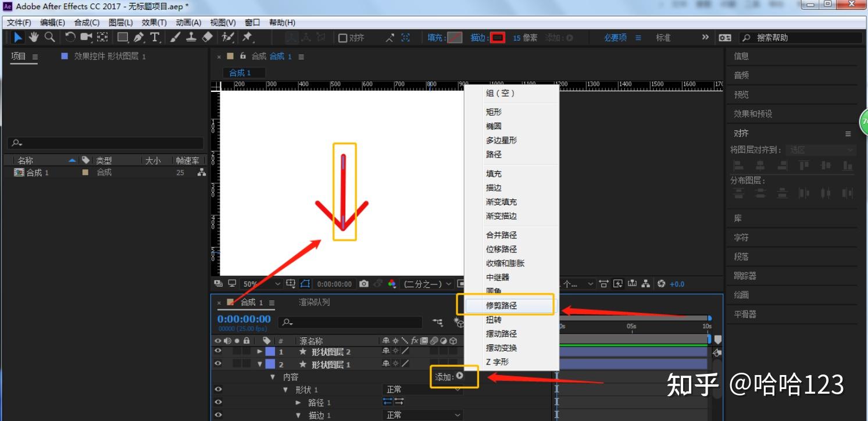
Task: Click 搜索帮助 in the search field
Action: coord(773,37)
